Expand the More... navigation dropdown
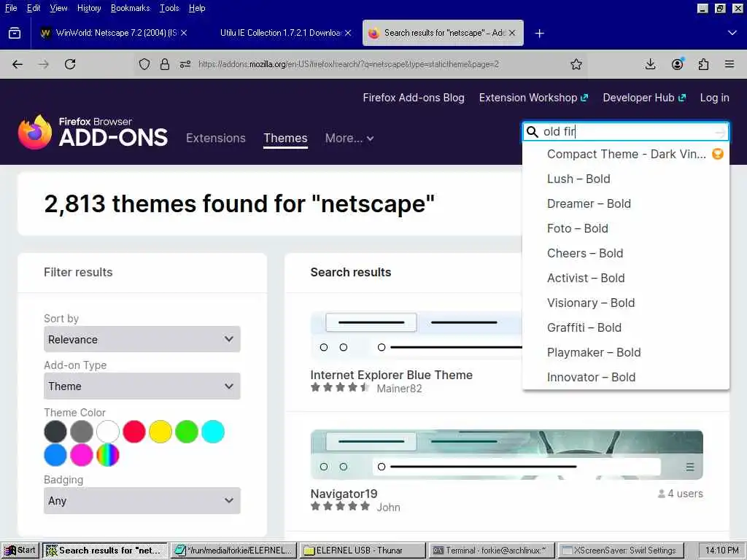The width and height of the screenshot is (747, 560). [349, 138]
